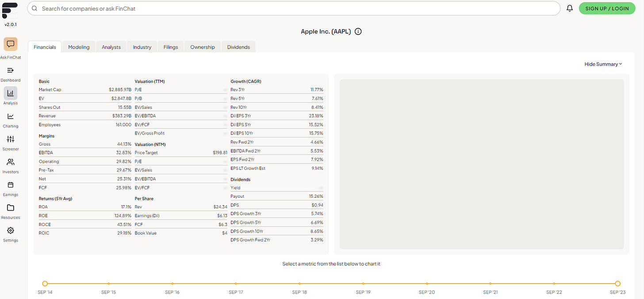Focus the company search field
This screenshot has width=644, height=299.
pyautogui.click(x=294, y=8)
